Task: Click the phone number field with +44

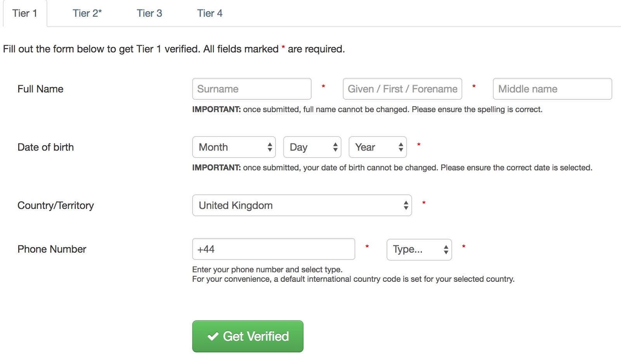Action: coord(273,249)
